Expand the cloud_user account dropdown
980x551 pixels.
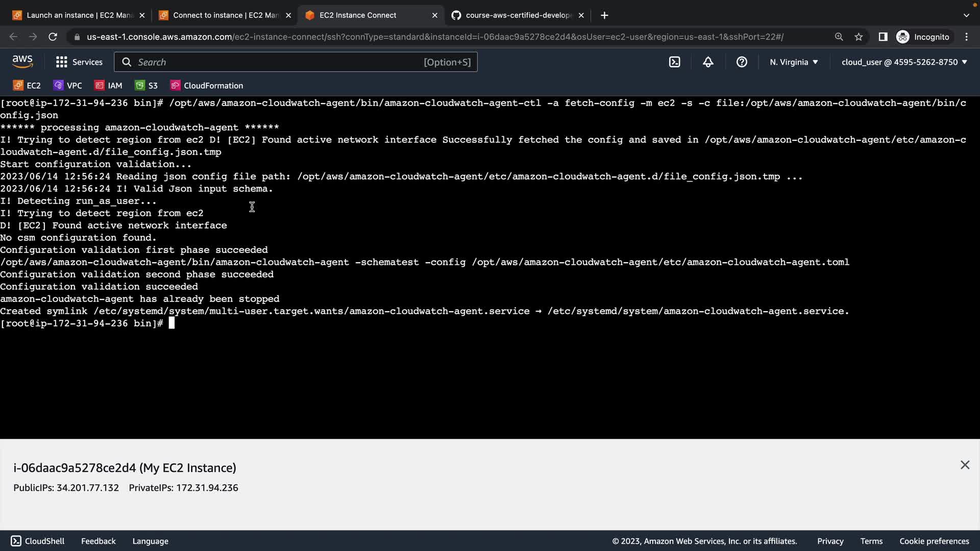coord(904,62)
